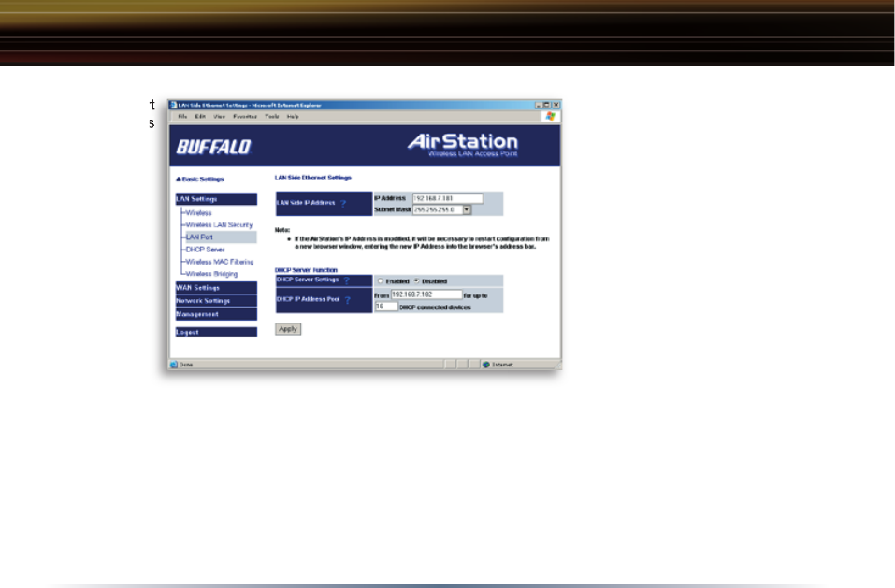Open Wireless Bridging page
The image size is (895, 588).
(211, 274)
